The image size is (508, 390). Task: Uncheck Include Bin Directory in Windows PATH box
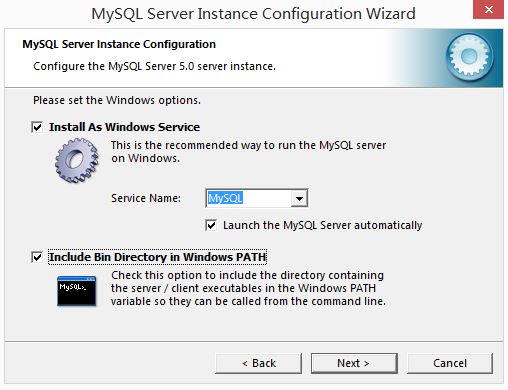pyautogui.click(x=37, y=257)
